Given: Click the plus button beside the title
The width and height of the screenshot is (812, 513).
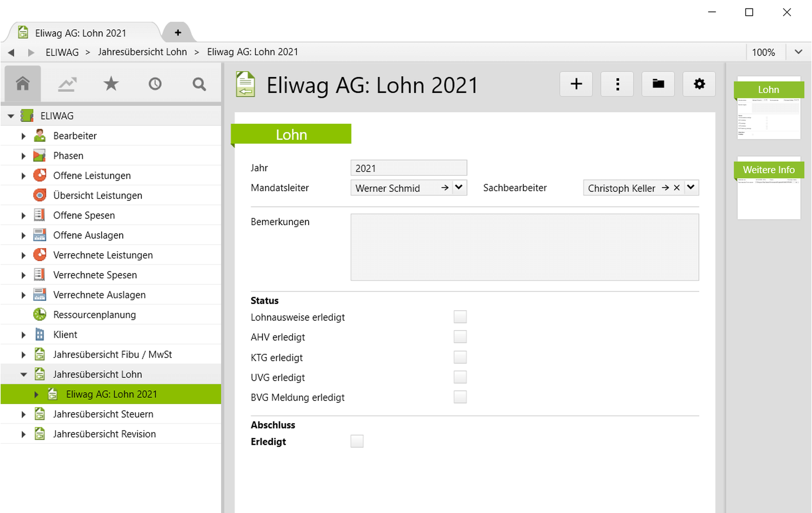Looking at the screenshot, I should click(x=576, y=84).
